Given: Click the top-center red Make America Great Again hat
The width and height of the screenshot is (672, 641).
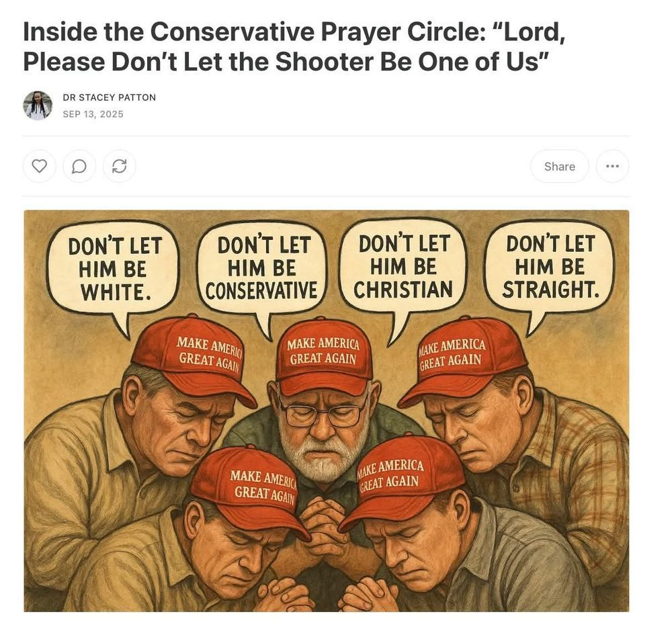Looking at the screenshot, I should coord(324,355).
